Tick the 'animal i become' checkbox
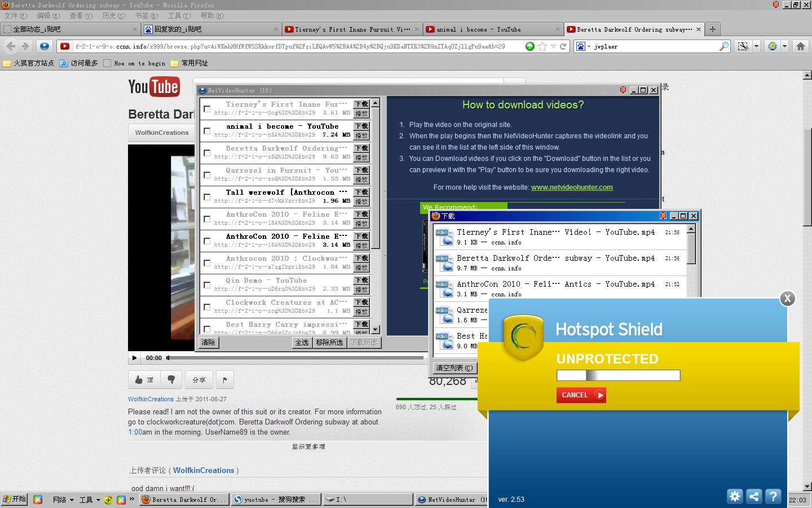Screen dimensions: 812x508 point(207,131)
